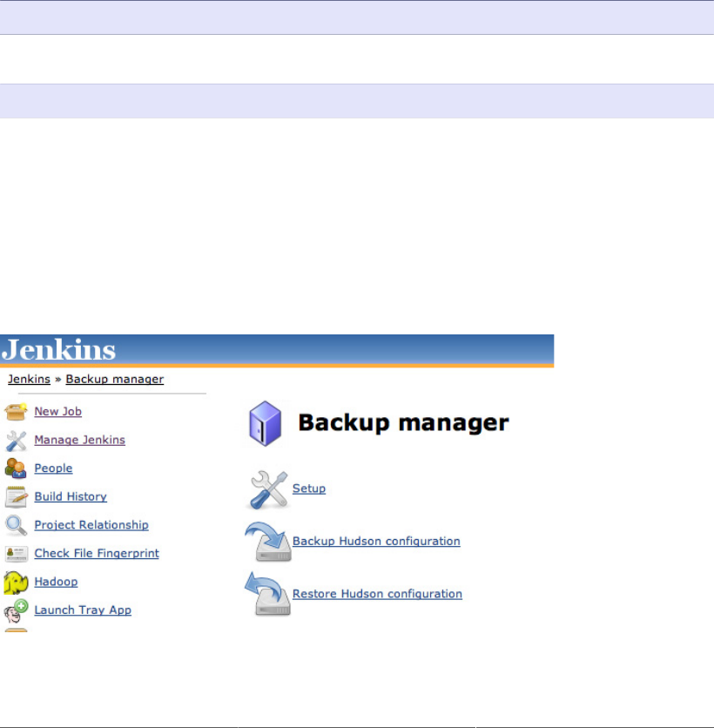This screenshot has height=728, width=714.
Task: Click the Jenkins breadcrumb link
Action: click(30, 379)
